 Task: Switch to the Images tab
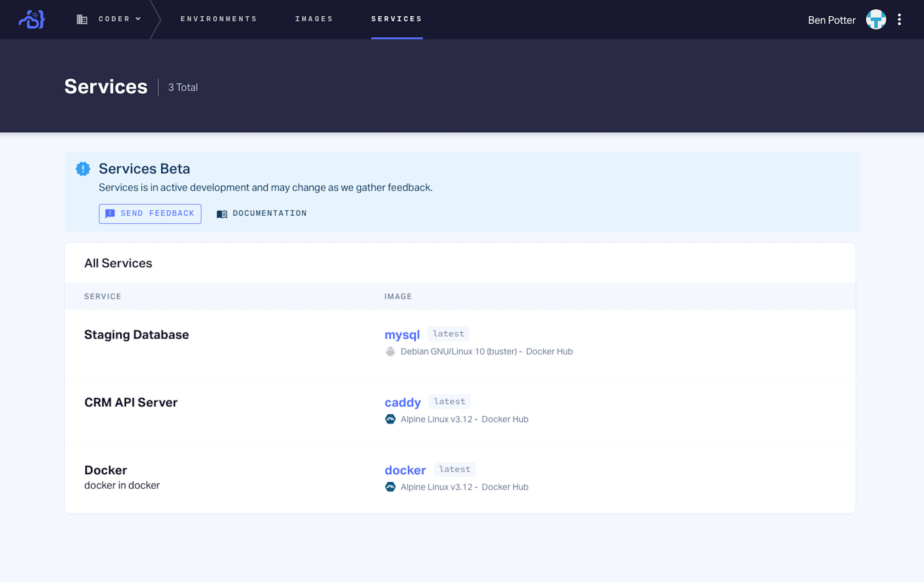point(314,19)
